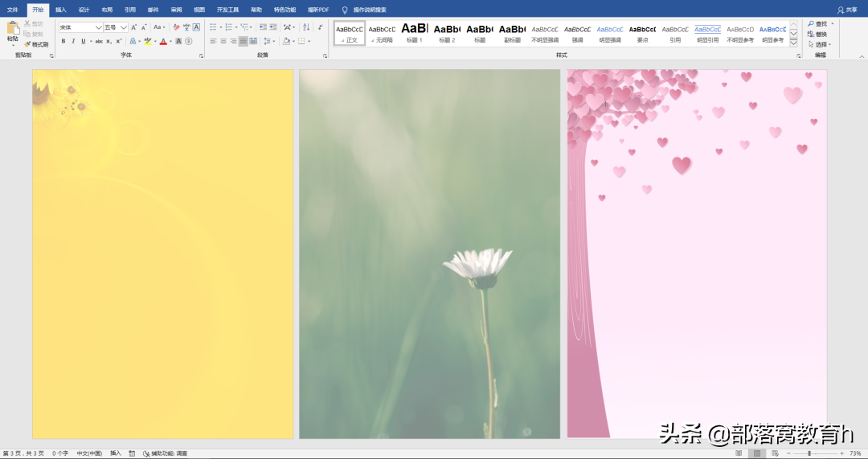
Task: Switch to the References (引用) tab
Action: point(130,10)
